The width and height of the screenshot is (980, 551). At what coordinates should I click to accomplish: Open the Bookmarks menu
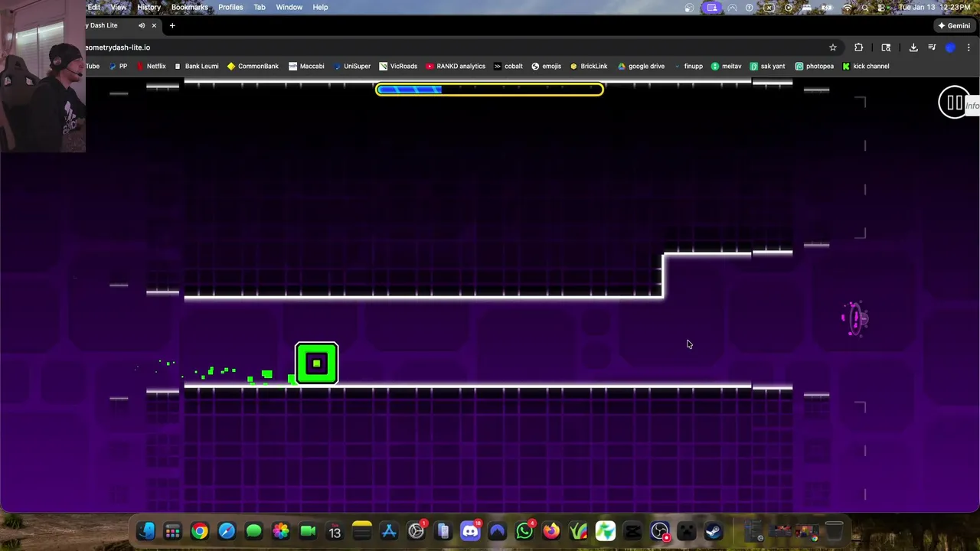[x=189, y=8]
